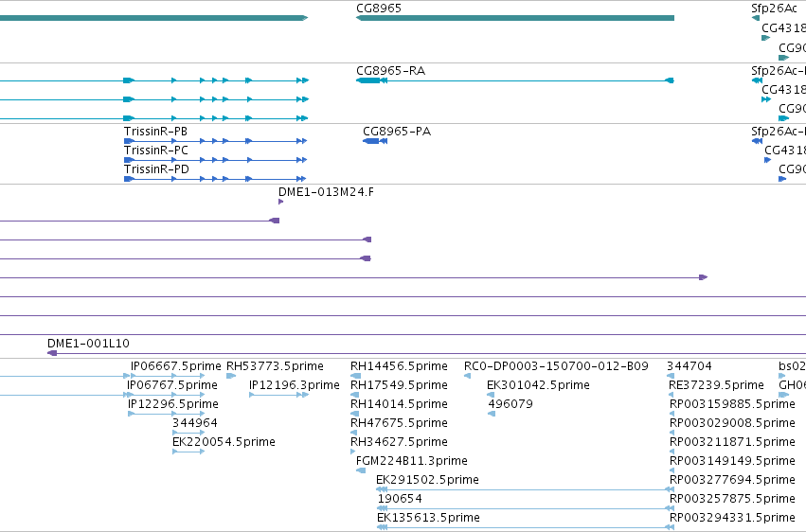Select the CG8965 gene bar
This screenshot has width=806, height=532.
click(515, 18)
